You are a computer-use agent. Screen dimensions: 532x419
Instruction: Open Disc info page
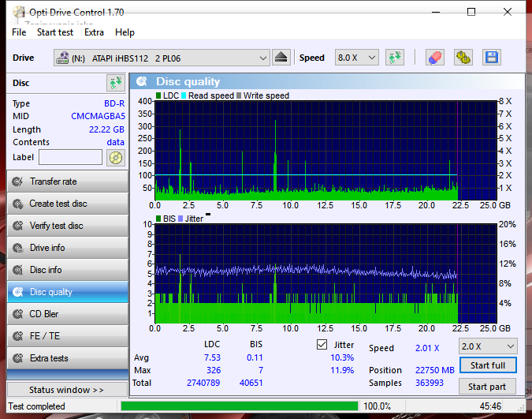click(x=68, y=270)
